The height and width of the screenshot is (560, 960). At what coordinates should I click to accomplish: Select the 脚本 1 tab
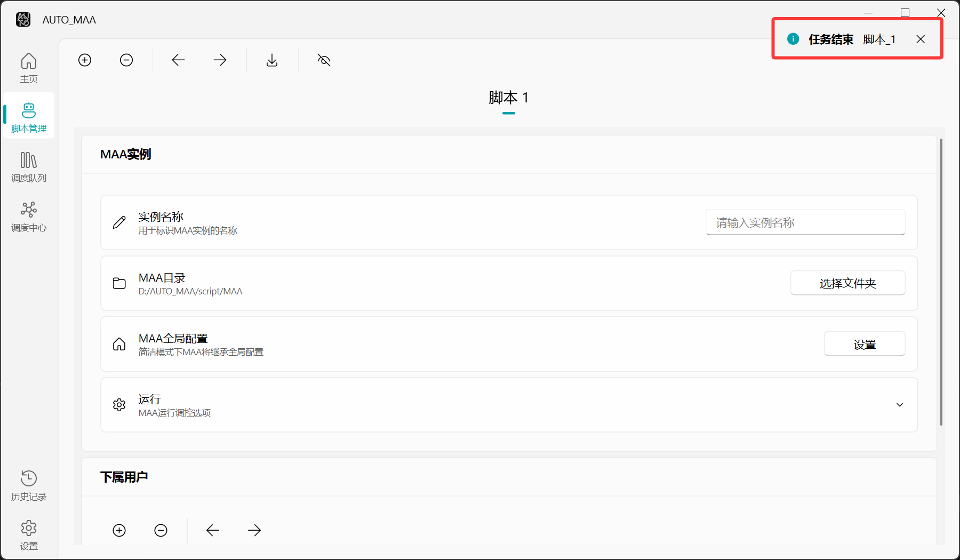pos(508,98)
